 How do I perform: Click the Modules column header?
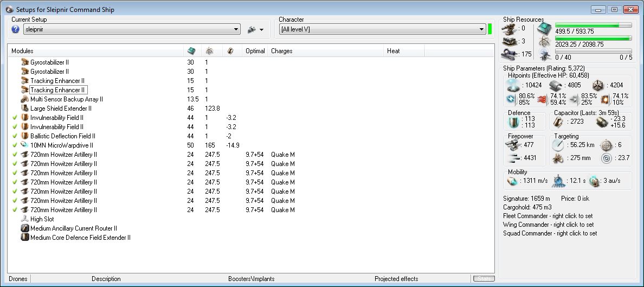[x=95, y=50]
